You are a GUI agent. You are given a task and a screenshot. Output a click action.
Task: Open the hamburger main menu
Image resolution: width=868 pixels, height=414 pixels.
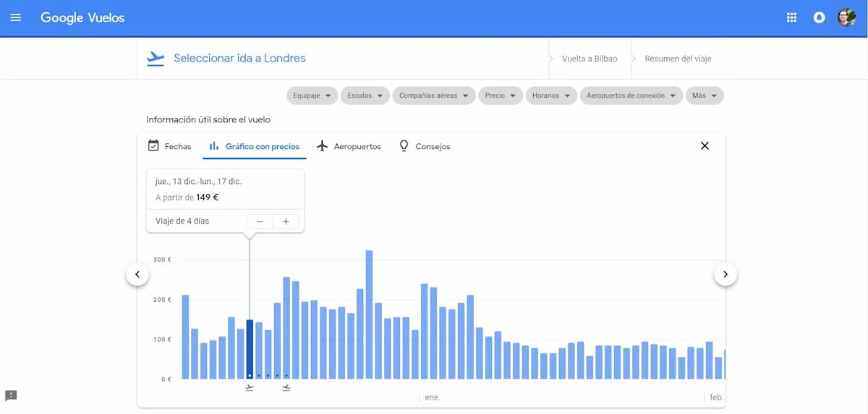(x=15, y=17)
